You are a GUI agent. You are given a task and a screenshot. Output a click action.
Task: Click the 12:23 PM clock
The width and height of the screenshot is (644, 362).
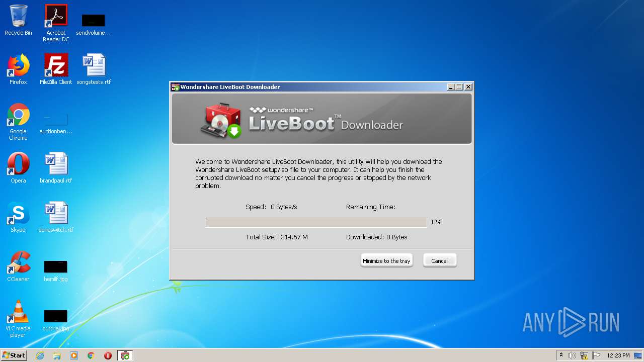click(618, 355)
